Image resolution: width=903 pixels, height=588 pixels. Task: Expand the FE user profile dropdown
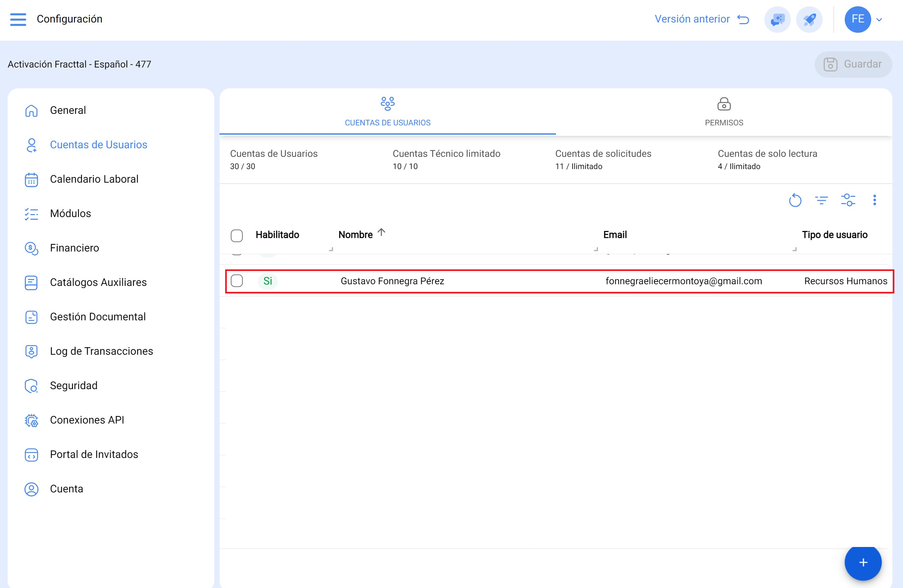point(879,19)
